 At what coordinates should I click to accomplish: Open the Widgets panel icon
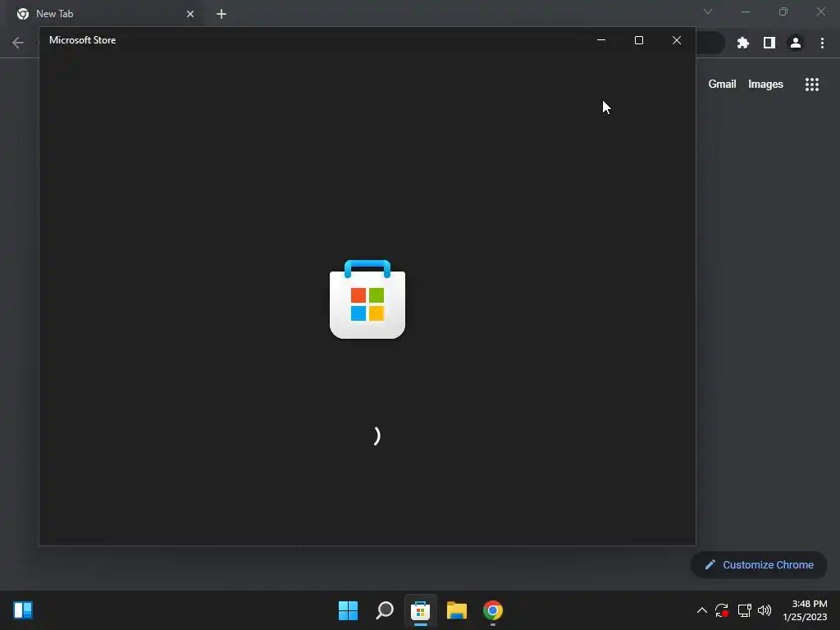pos(23,610)
